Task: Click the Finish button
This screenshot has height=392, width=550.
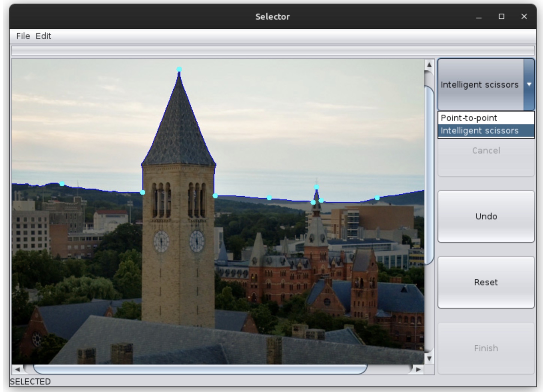Action: pos(485,349)
